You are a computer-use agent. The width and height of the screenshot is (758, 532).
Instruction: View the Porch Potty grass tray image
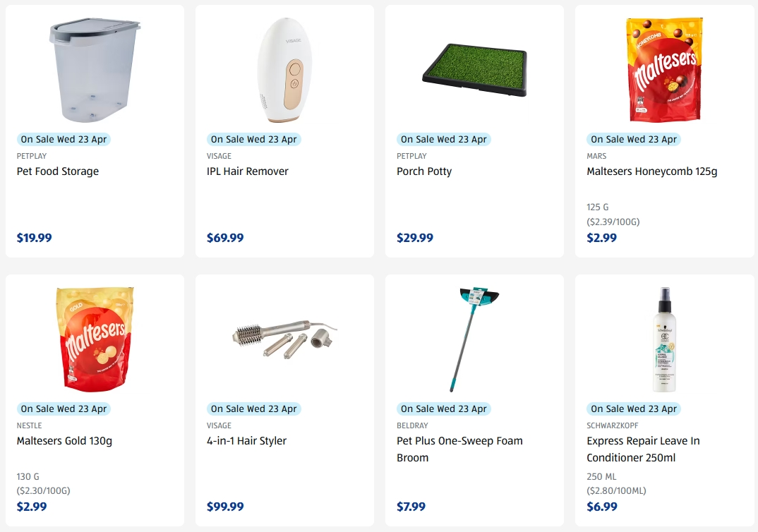[475, 70]
